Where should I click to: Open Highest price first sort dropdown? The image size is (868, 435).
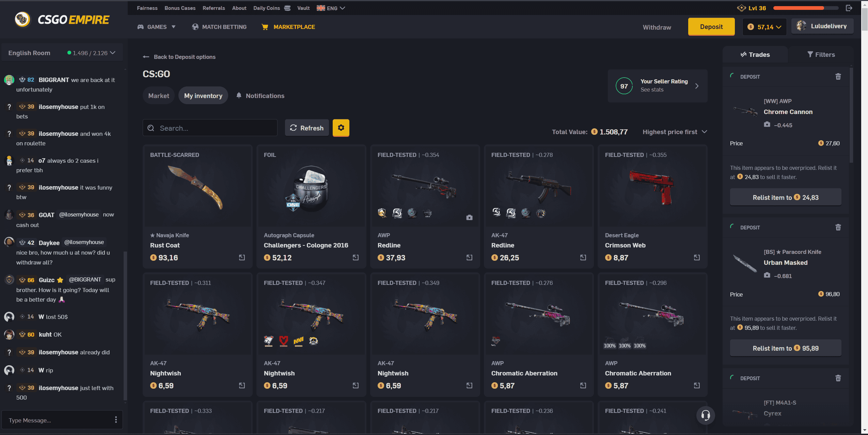tap(675, 132)
